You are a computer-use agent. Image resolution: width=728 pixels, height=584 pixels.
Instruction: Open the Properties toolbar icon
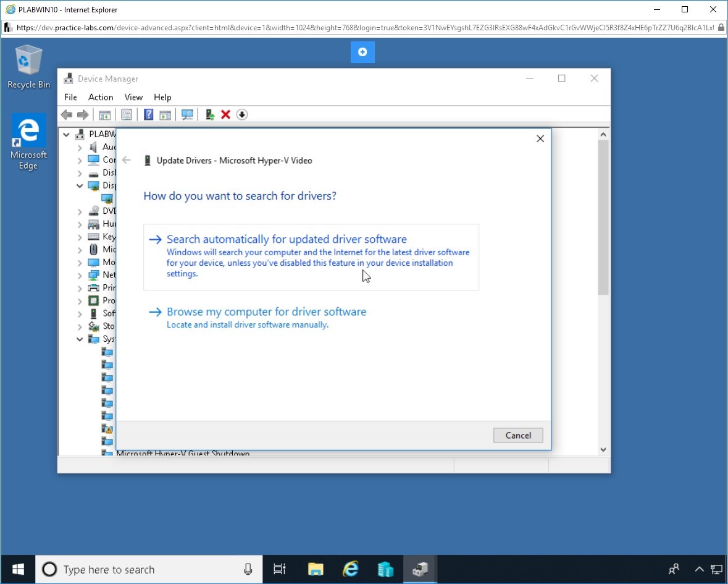pos(127,115)
